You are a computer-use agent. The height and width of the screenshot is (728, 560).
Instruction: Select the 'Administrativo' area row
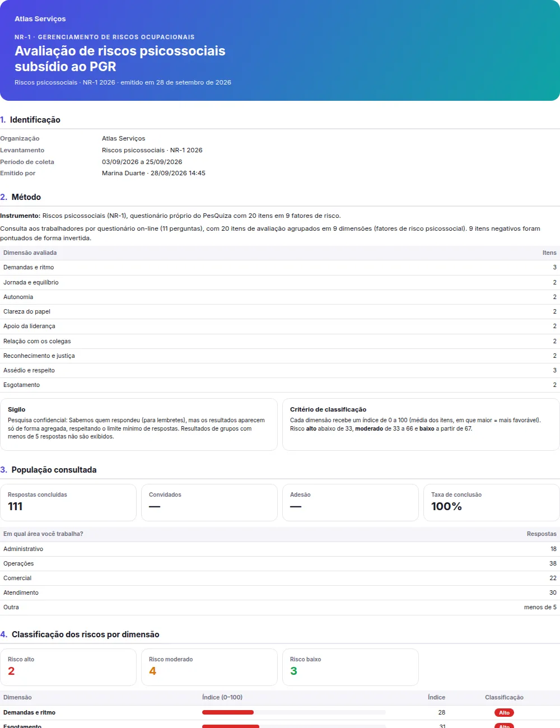tap(280, 549)
